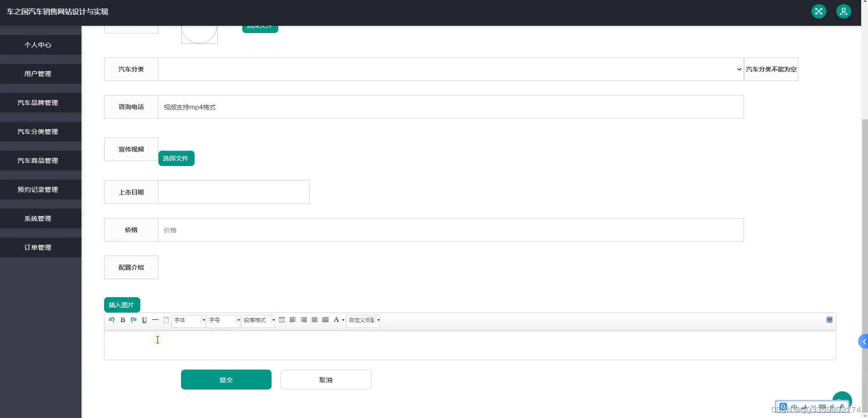
Task: Click the circular image preview thumbnail
Action: (200, 34)
